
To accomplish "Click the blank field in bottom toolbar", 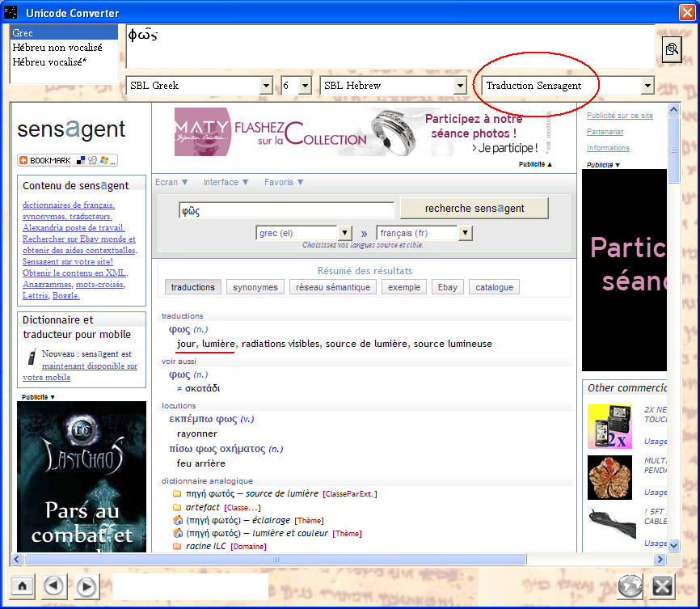I will [190, 586].
